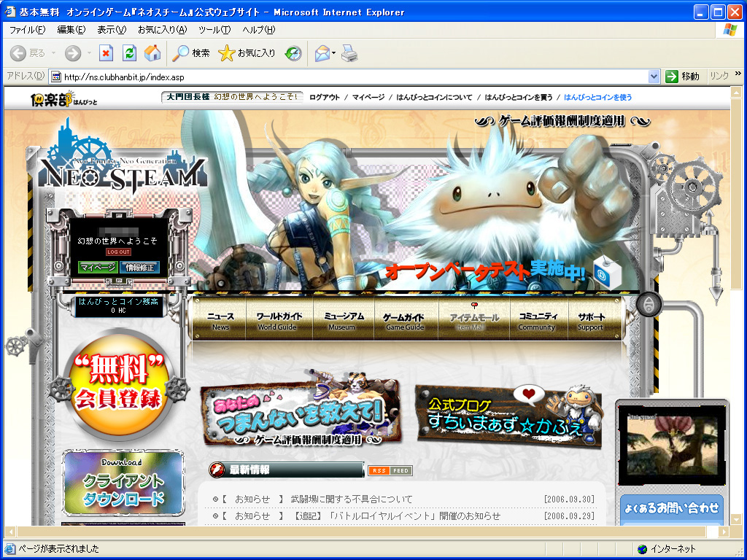Click the クライアントダウンロード banner
The height and width of the screenshot is (560, 747).
coord(123,484)
